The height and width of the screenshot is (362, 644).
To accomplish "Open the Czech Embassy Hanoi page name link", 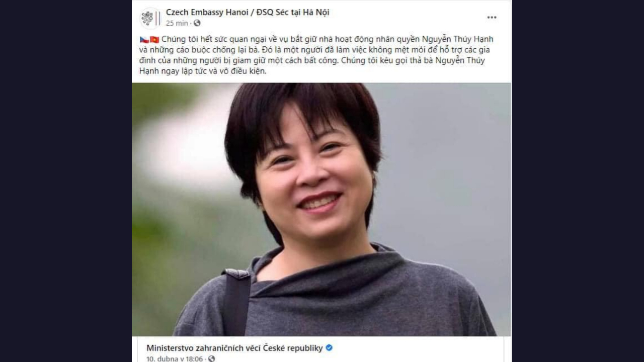I will click(x=248, y=12).
